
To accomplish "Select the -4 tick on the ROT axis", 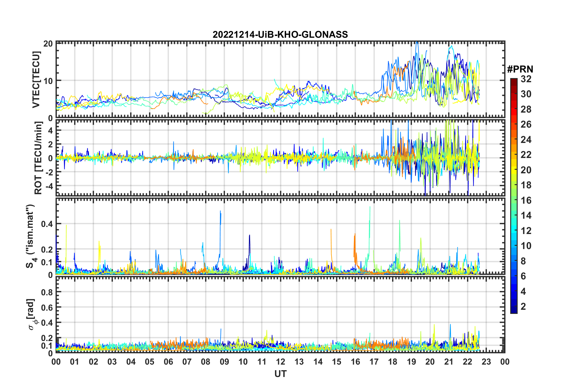I will pos(49,186).
